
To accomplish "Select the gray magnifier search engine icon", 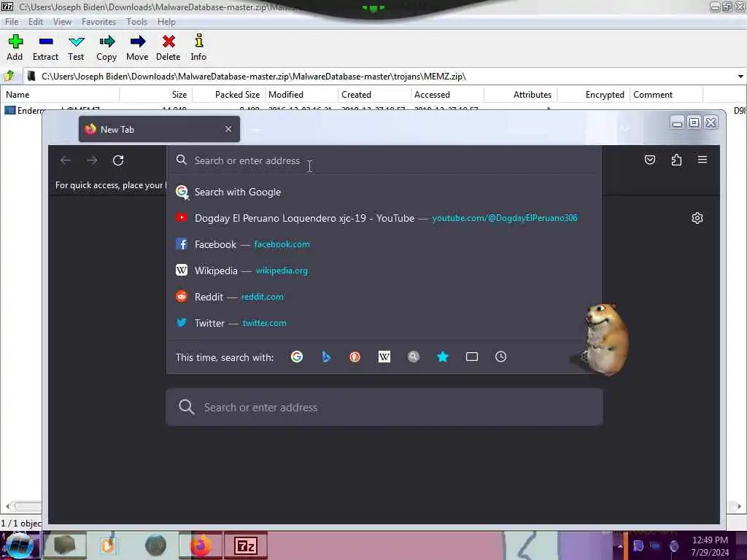I will pyautogui.click(x=414, y=357).
